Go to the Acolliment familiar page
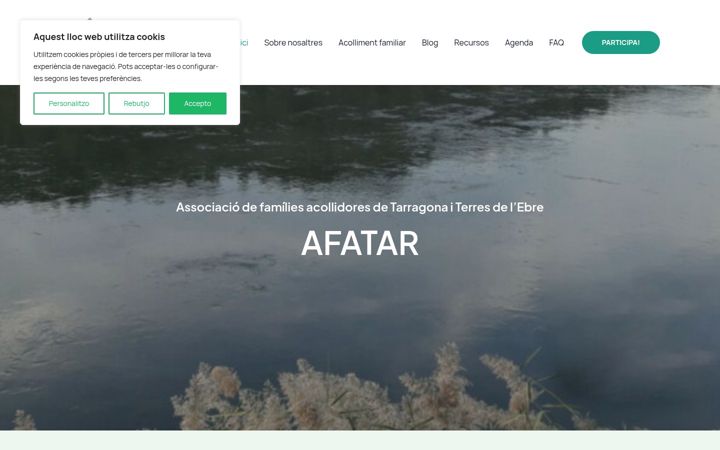The height and width of the screenshot is (450, 720). pyautogui.click(x=372, y=43)
